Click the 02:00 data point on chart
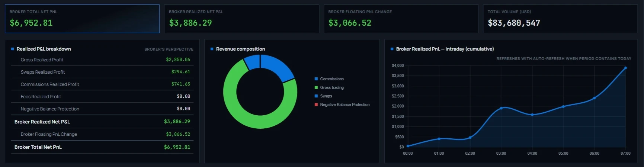Image resolution: width=644 pixels, height=167 pixels. coord(470,137)
